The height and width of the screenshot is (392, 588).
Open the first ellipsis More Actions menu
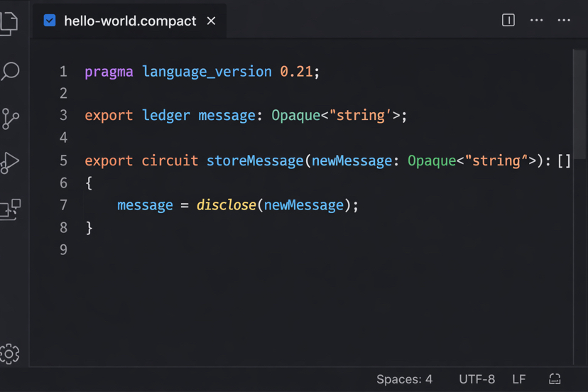point(537,20)
